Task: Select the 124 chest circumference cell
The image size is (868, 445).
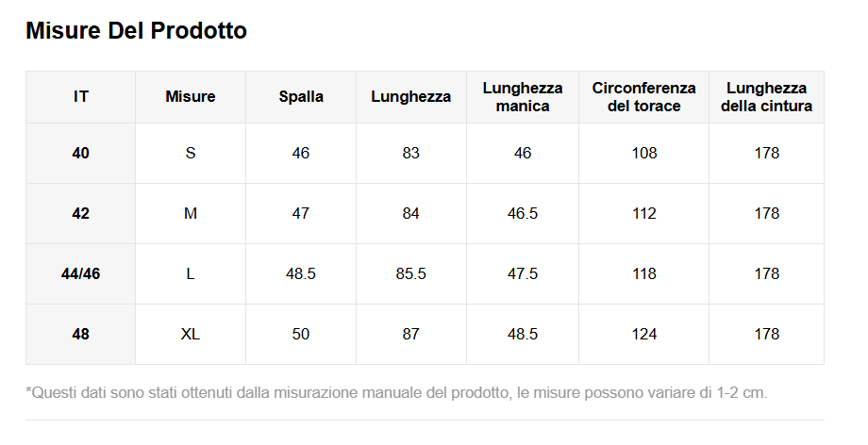Action: (644, 334)
